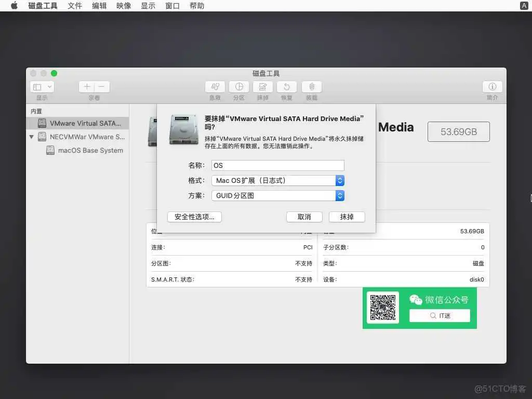The width and height of the screenshot is (532, 399).
Task: Click the 子分区数 row label
Action: [336, 247]
